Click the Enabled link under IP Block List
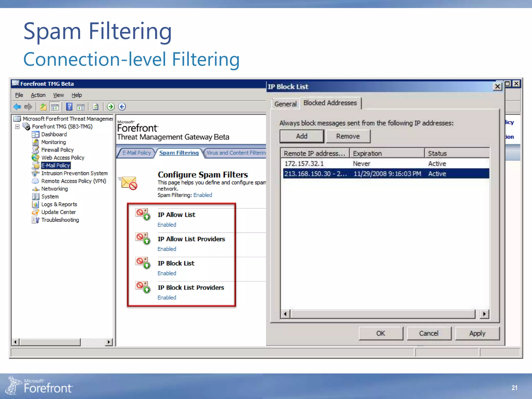This screenshot has width=532, height=399. point(167,273)
